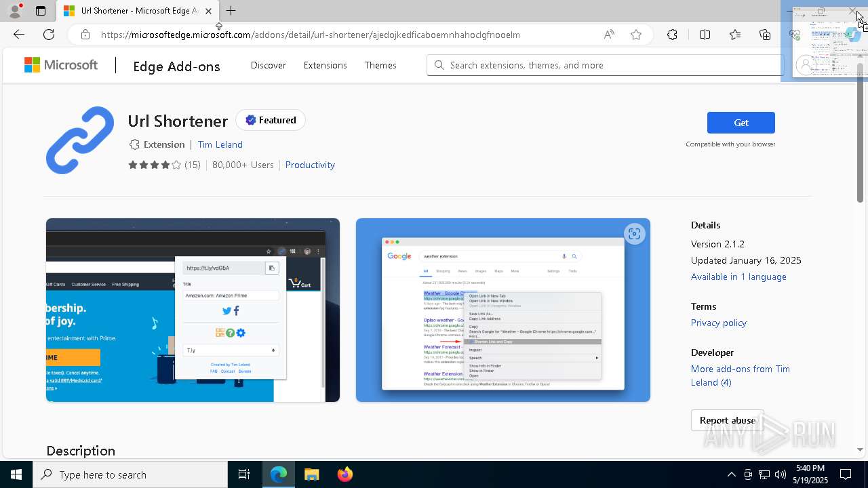The height and width of the screenshot is (488, 868).
Task: Click the 'Compatible with your browser' text
Action: click(730, 144)
